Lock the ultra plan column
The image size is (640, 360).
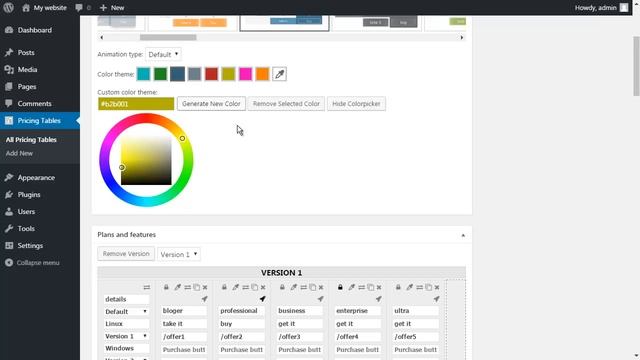(398, 287)
